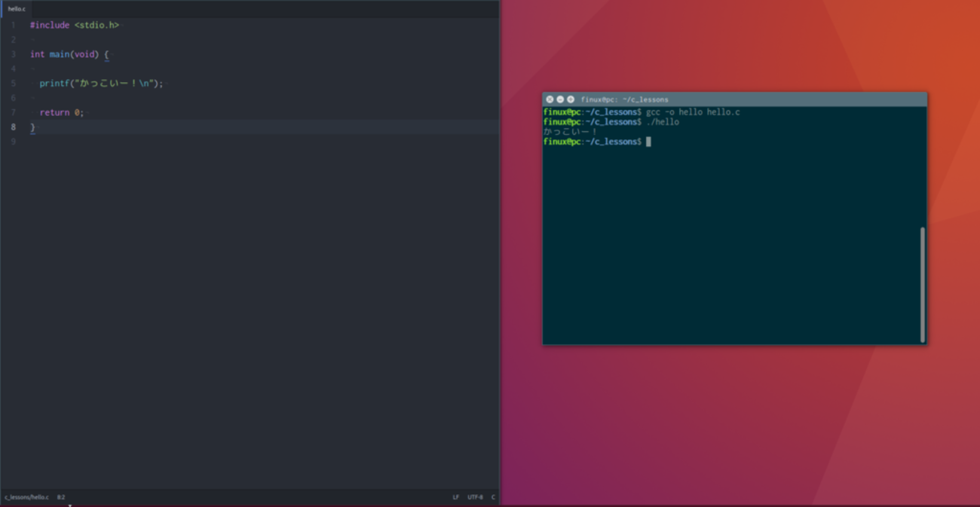Click the int main(void) line
The width and height of the screenshot is (980, 507).
pos(69,54)
